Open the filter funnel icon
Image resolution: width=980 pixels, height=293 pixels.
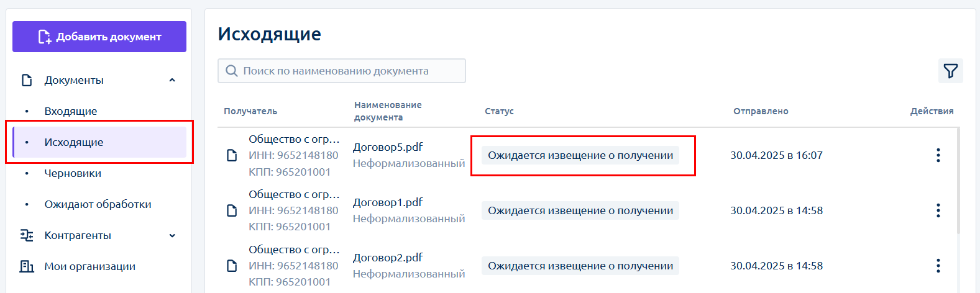(950, 71)
